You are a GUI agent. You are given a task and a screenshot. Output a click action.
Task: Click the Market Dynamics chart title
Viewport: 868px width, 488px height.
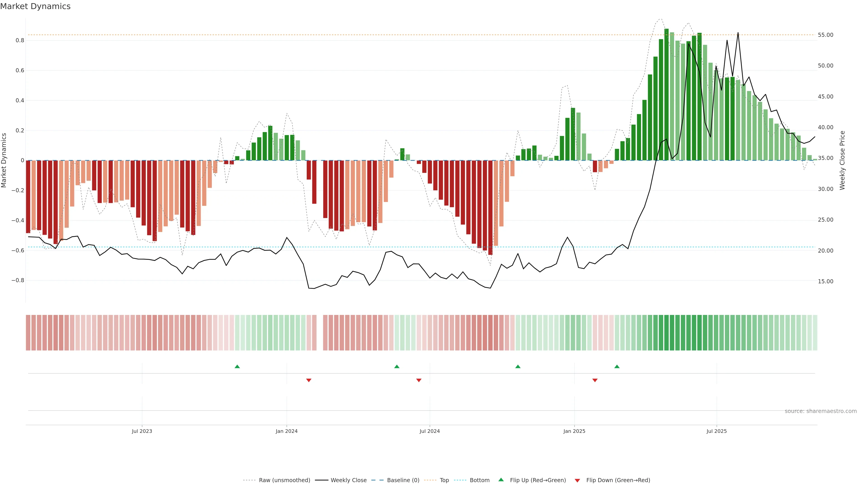35,6
